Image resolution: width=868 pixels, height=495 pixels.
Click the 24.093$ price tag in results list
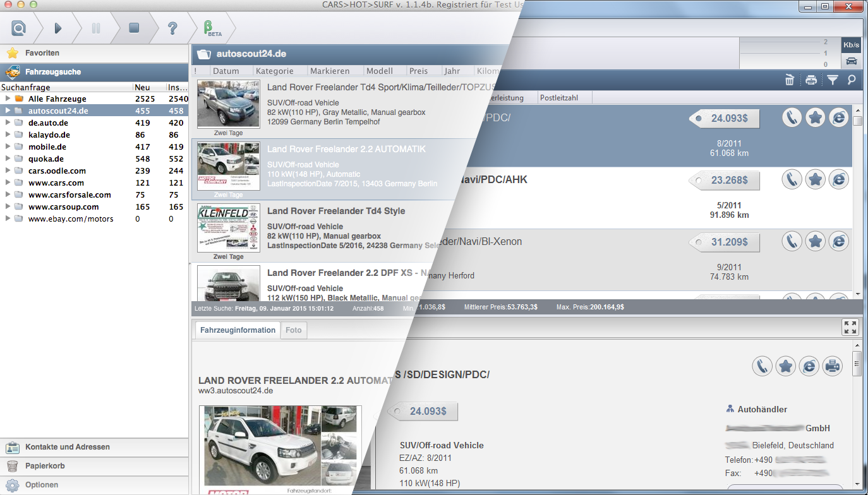click(x=724, y=119)
